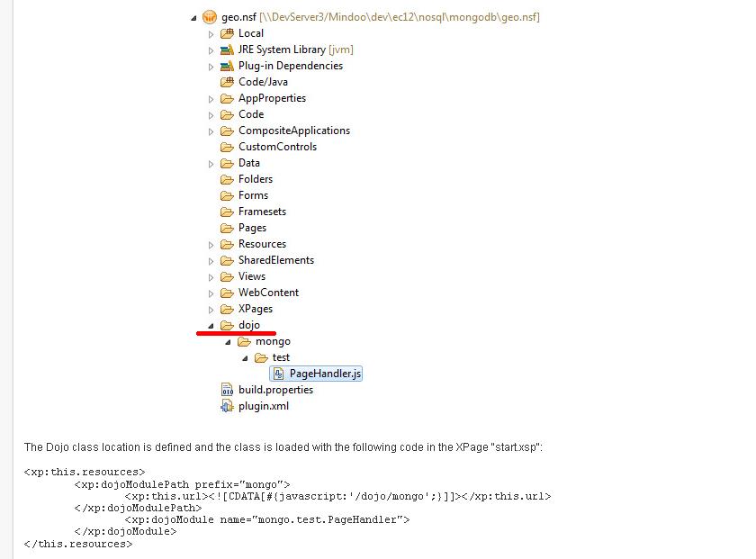Select the CustomControls tree item
The image size is (756, 559).
pos(277,147)
